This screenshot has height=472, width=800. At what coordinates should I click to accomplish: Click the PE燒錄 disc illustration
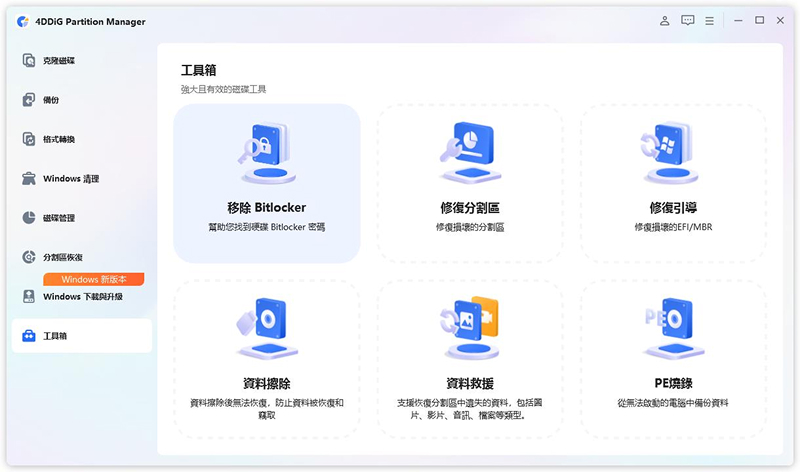point(673,329)
